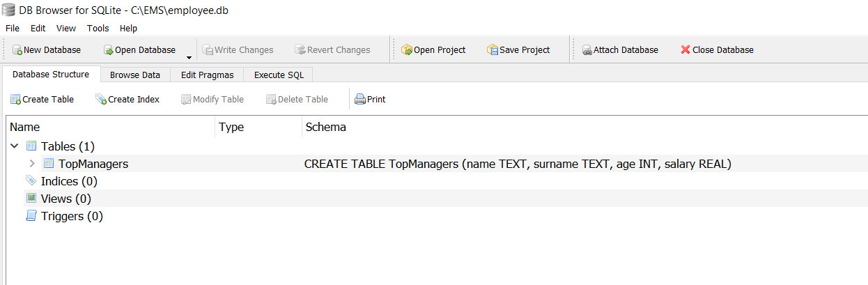Click the Schema column header
The height and width of the screenshot is (285, 868).
(325, 127)
